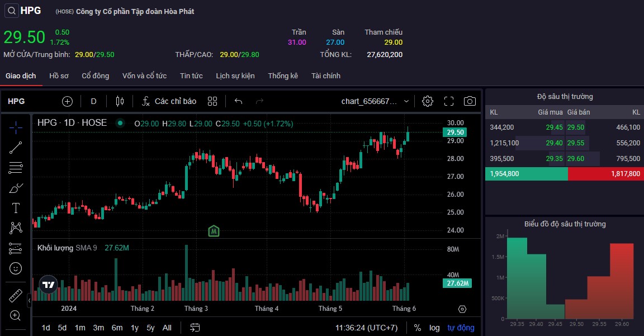Open Các chỉ báo indicators button

click(x=169, y=101)
